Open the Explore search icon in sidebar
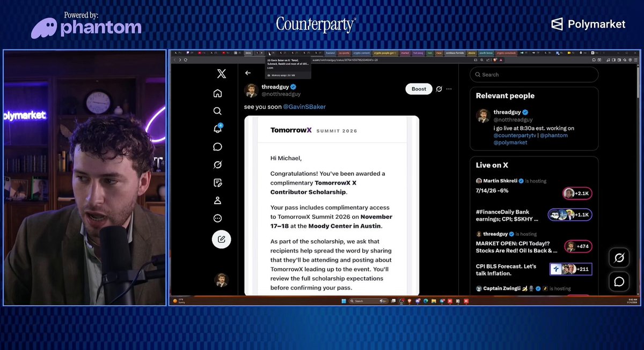 click(217, 111)
